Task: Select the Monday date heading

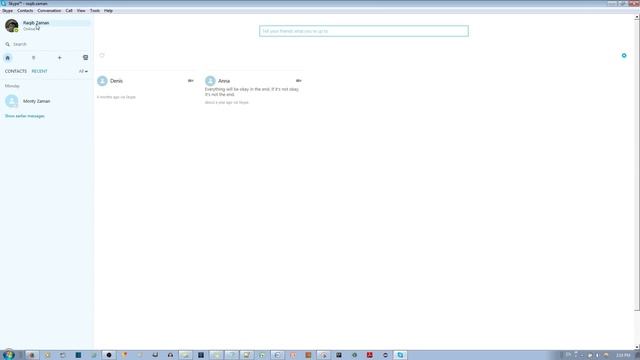Action: click(x=12, y=86)
